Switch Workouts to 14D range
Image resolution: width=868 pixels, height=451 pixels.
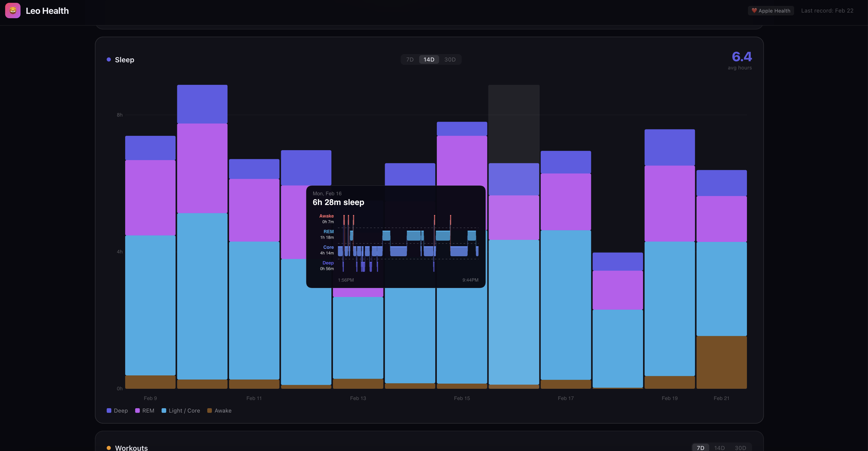(719, 448)
